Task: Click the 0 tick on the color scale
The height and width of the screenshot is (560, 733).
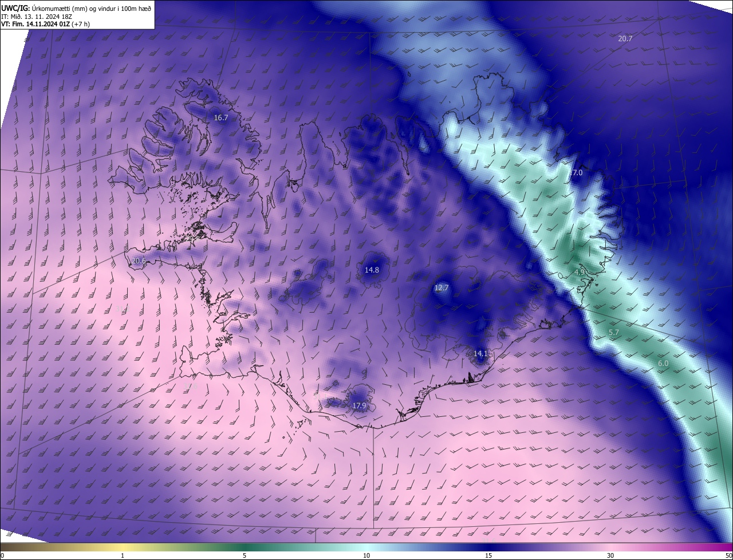Action: click(2, 555)
